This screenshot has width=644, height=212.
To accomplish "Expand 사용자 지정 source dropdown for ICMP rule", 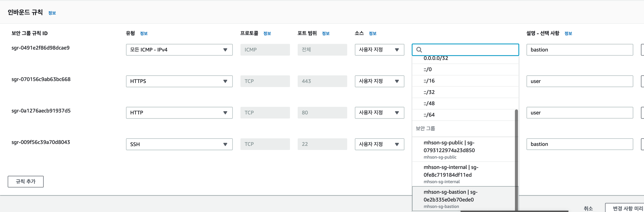I will pos(380,50).
